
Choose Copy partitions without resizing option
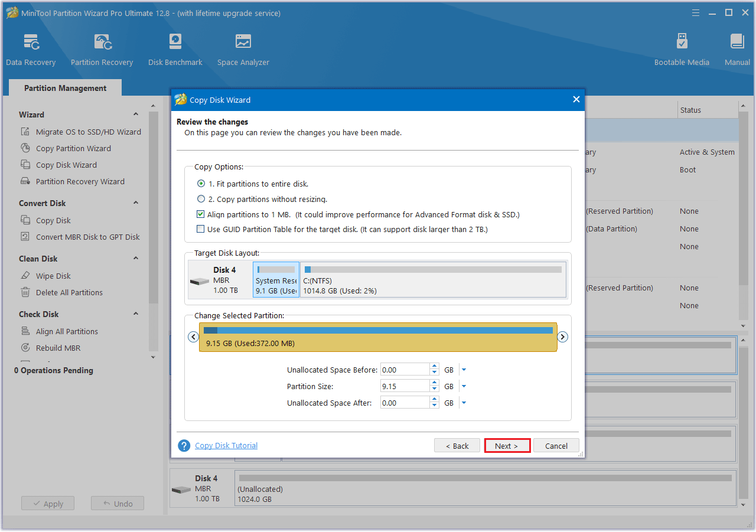click(x=201, y=199)
